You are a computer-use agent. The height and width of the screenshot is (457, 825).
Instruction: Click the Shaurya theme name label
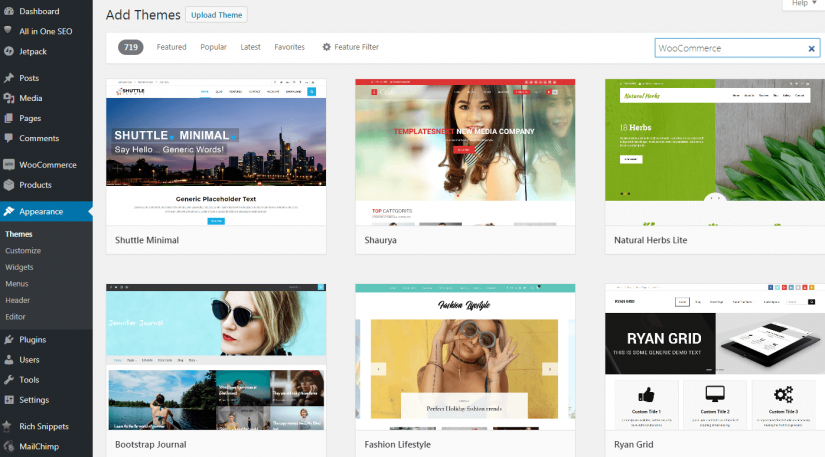point(380,240)
